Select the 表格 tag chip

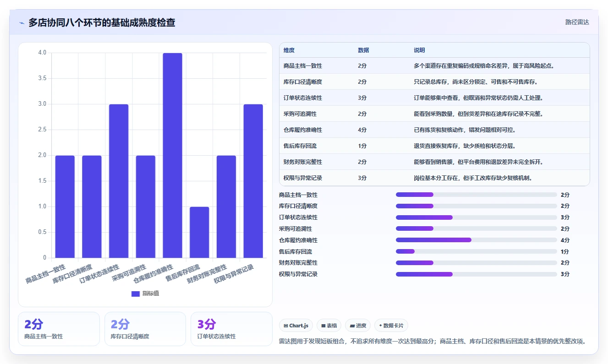pos(329,326)
